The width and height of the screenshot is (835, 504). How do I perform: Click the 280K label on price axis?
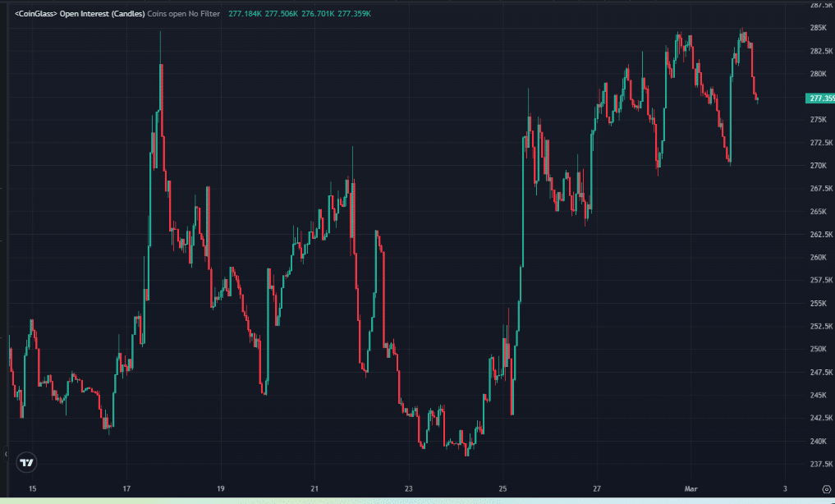tap(818, 74)
